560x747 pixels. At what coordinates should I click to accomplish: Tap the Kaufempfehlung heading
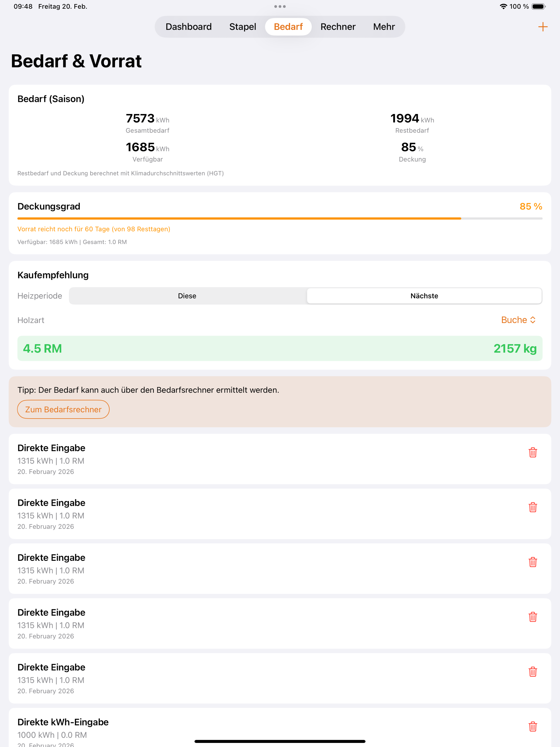(x=53, y=275)
